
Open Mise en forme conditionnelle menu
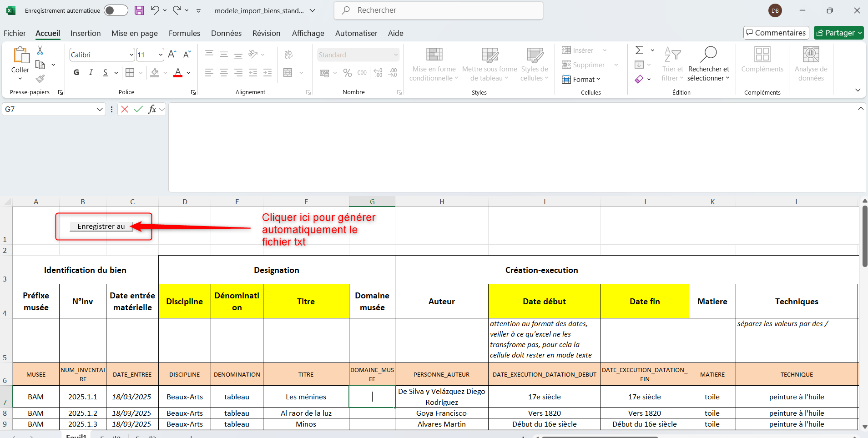pos(434,64)
